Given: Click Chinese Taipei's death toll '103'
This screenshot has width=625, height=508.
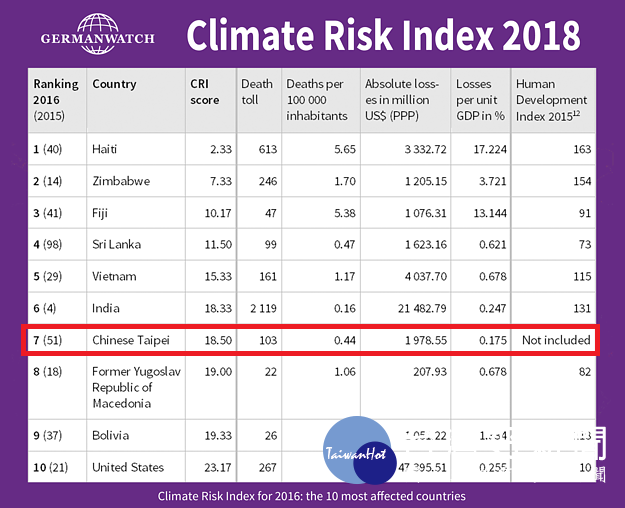Looking at the screenshot, I should (x=268, y=341).
